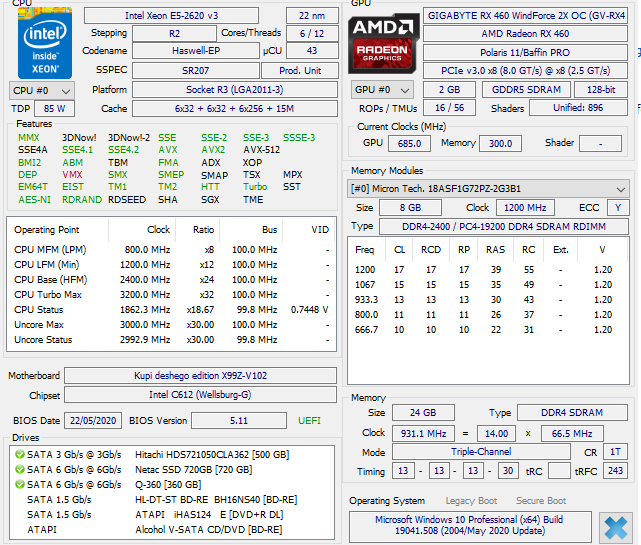
Task: Click the RAS column header in timings
Action: (x=495, y=250)
